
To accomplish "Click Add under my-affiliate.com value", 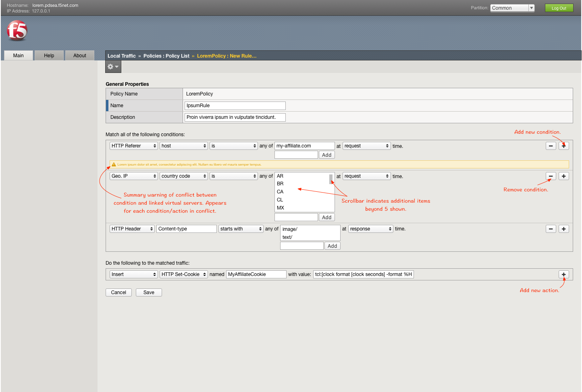I will pyautogui.click(x=327, y=155).
